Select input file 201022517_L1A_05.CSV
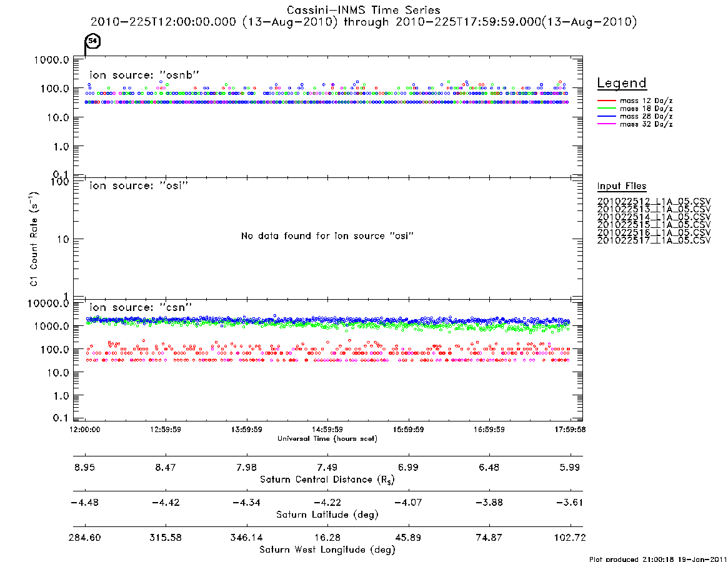Viewport: 728px width, 562px height. [x=654, y=240]
